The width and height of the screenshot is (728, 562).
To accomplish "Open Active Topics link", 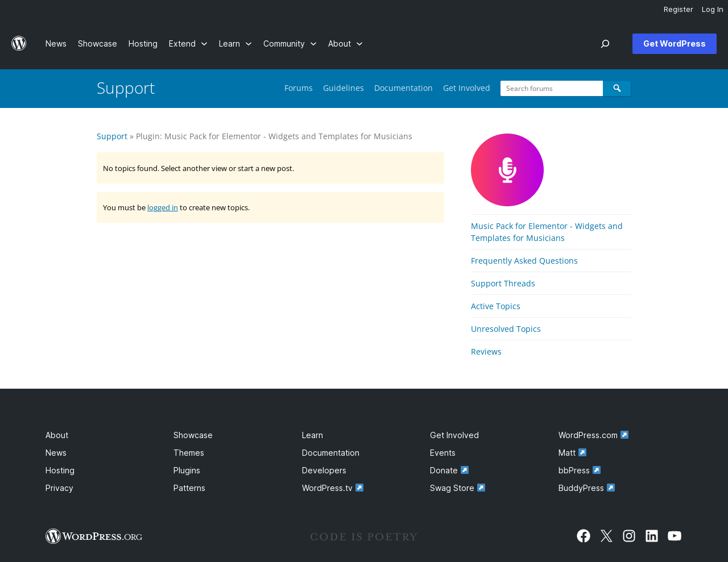I will click(x=495, y=306).
